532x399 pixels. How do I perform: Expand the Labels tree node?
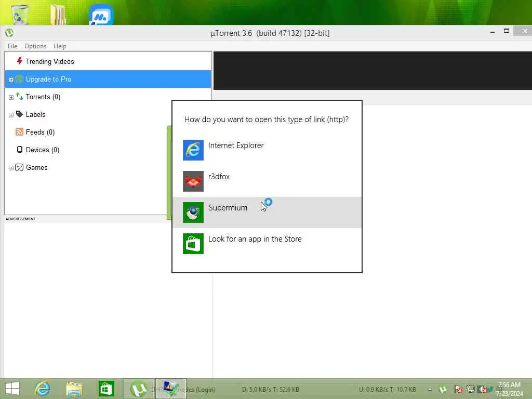(11, 115)
